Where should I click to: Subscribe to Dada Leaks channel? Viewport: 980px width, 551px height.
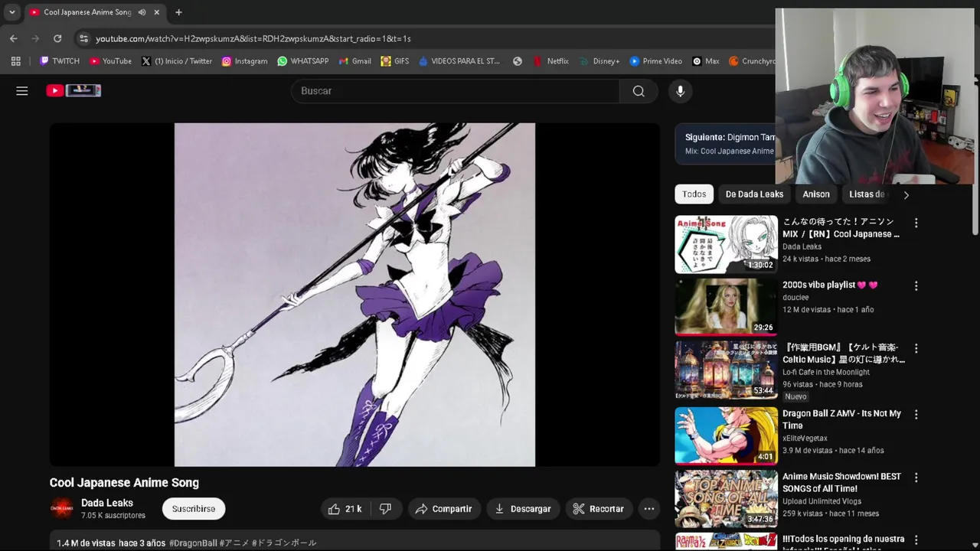(194, 509)
